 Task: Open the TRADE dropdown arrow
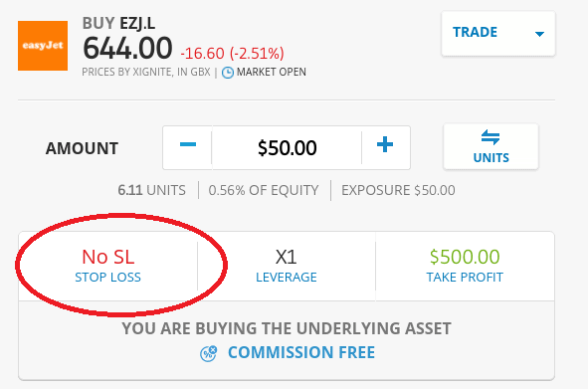point(539,34)
